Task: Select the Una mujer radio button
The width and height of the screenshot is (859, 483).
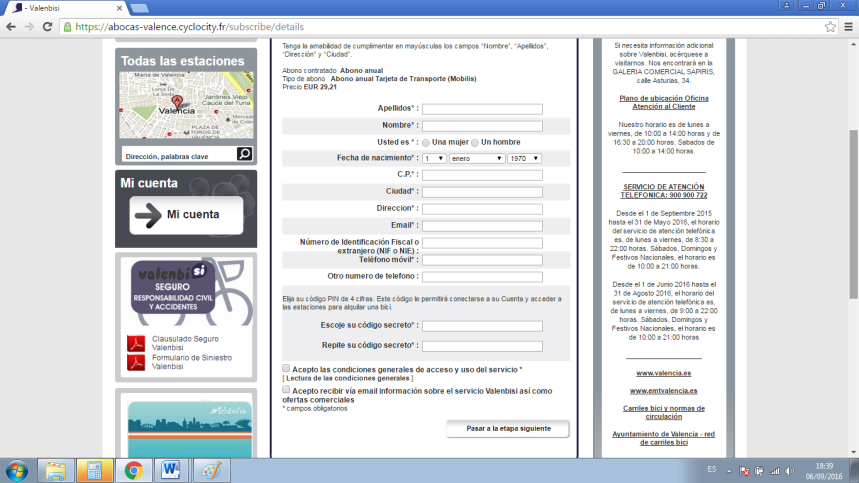Action: click(x=426, y=142)
